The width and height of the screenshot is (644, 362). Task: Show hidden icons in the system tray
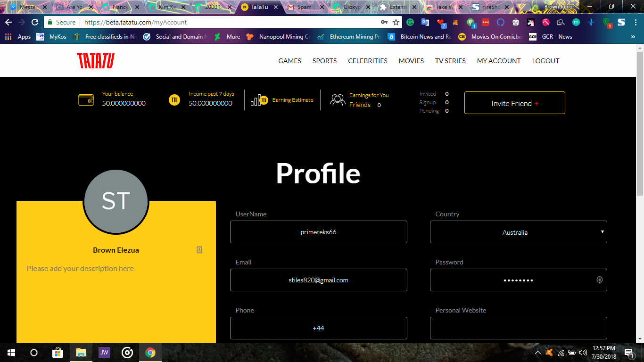click(537, 352)
